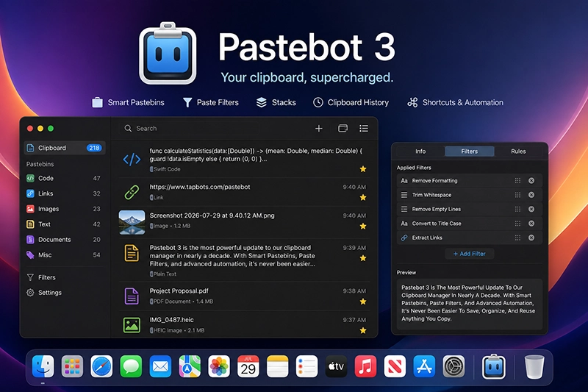Screen dimensions: 588x392
Task: Switch to the Info tab
Action: click(x=420, y=152)
